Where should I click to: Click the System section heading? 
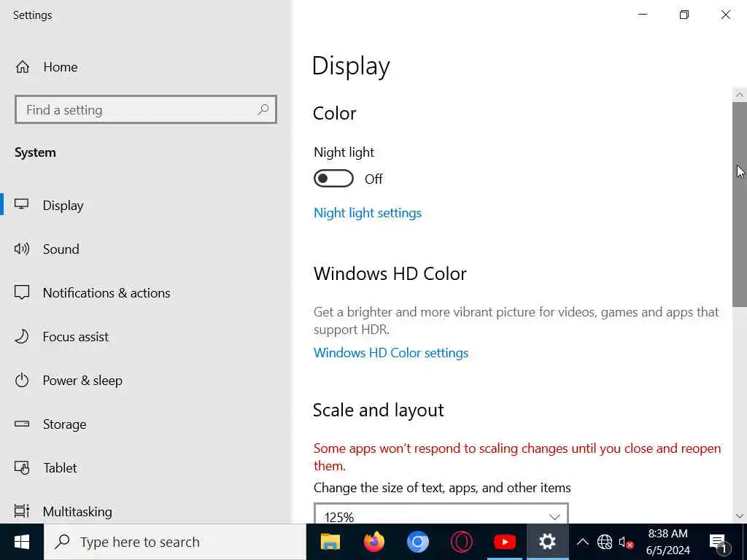pos(35,152)
